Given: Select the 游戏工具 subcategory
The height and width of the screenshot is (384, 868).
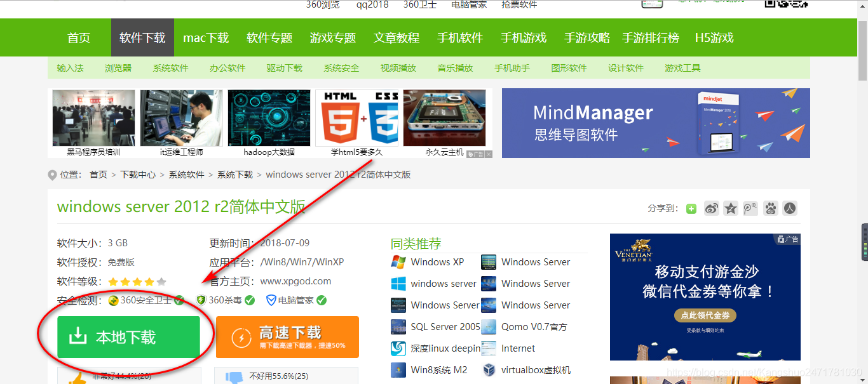Looking at the screenshot, I should [682, 68].
